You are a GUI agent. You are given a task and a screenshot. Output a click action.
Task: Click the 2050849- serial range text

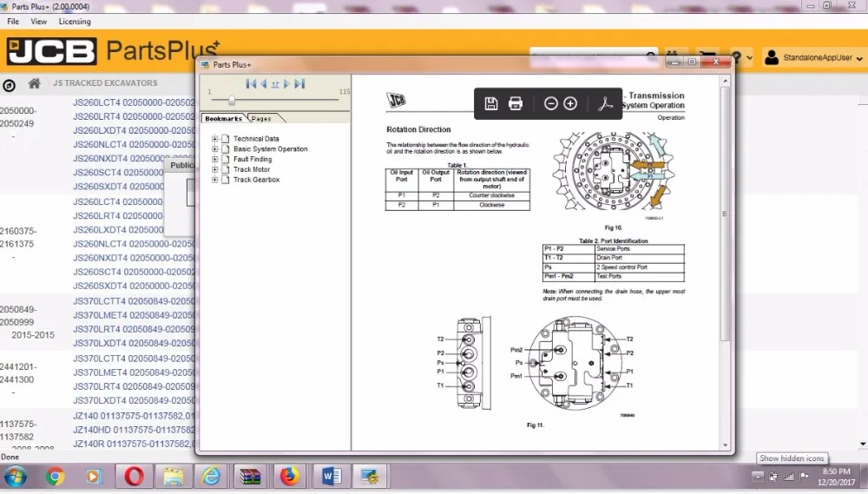click(x=17, y=309)
